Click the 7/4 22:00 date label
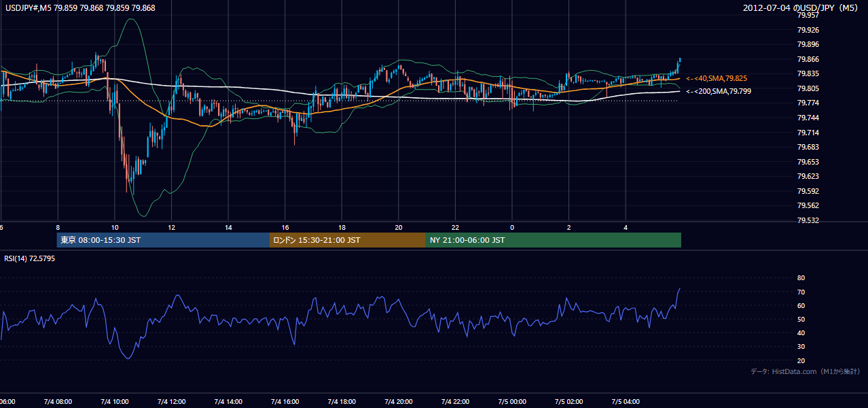Viewport: 868px width, 408px height. [x=456, y=402]
